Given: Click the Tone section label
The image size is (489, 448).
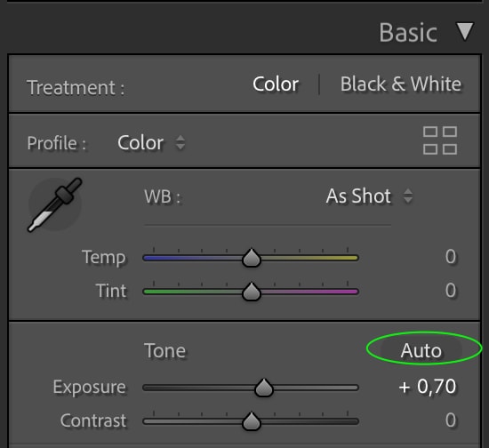Looking at the screenshot, I should pos(165,351).
